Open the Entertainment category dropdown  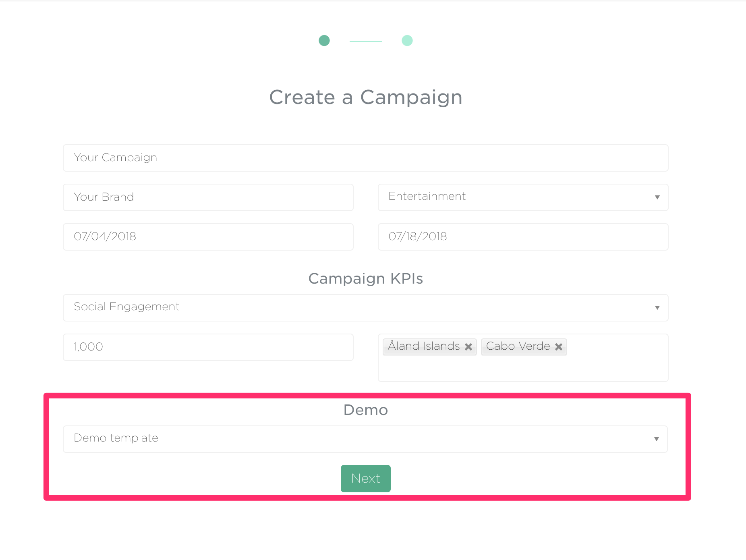click(523, 197)
